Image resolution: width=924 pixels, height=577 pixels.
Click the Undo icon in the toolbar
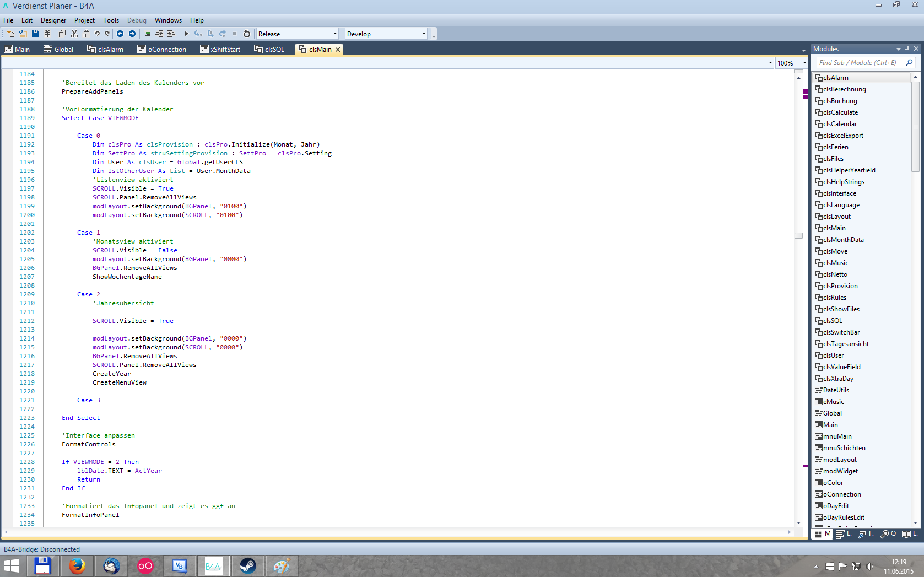tap(97, 34)
